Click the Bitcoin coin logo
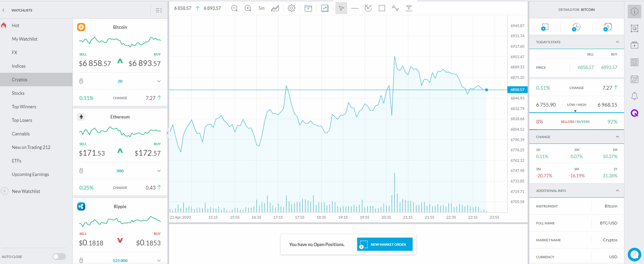The image size is (644, 264). 81,27
